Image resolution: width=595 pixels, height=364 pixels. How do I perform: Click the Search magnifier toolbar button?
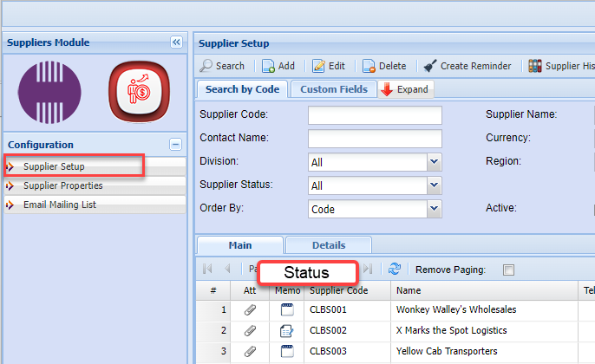click(223, 66)
